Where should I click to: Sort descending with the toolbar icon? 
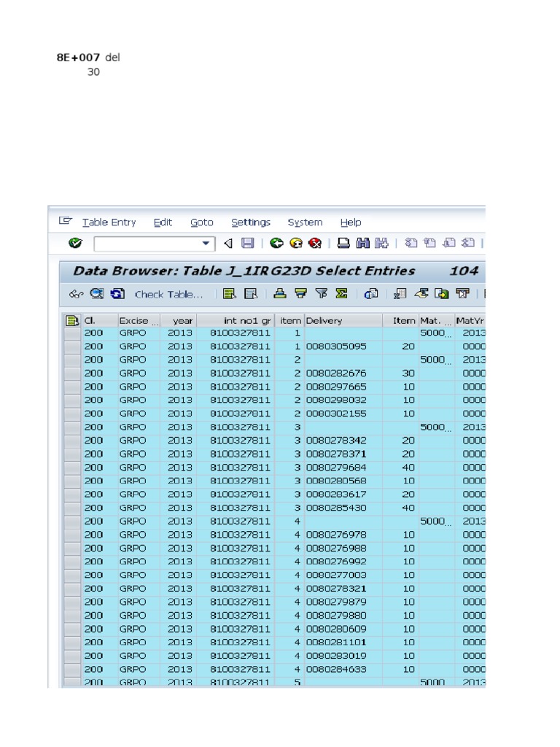300,294
